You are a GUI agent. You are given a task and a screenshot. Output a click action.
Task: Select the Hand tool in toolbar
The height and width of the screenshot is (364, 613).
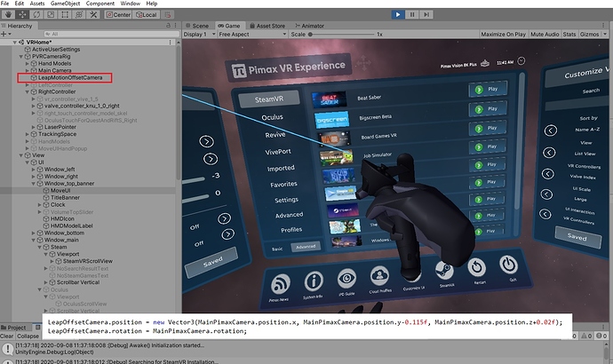click(x=8, y=15)
